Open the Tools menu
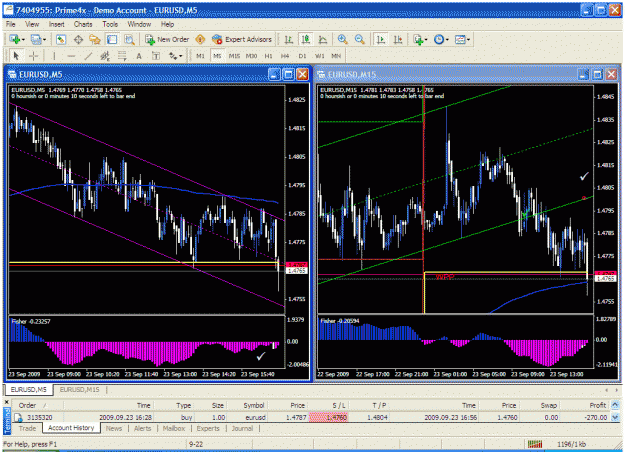 (110, 24)
